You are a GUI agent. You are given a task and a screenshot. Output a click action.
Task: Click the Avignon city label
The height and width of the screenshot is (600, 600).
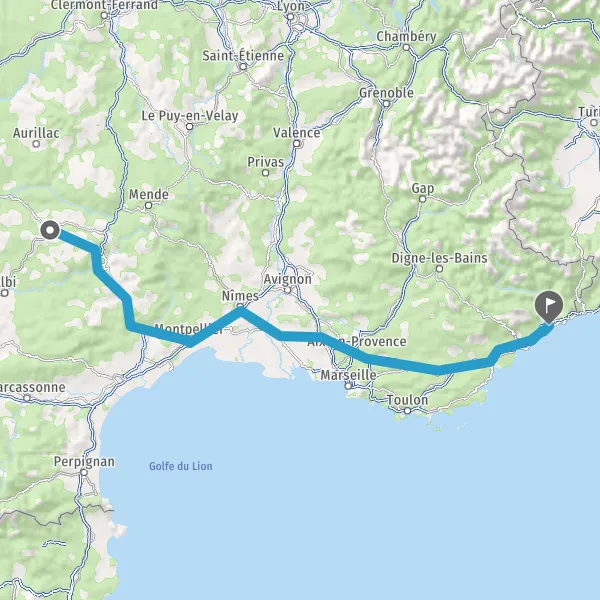(x=287, y=279)
